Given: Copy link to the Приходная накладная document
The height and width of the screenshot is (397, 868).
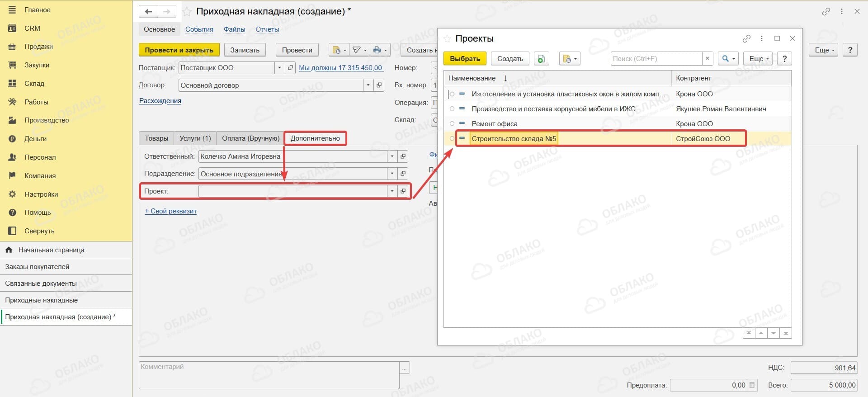Looking at the screenshot, I should [x=826, y=11].
